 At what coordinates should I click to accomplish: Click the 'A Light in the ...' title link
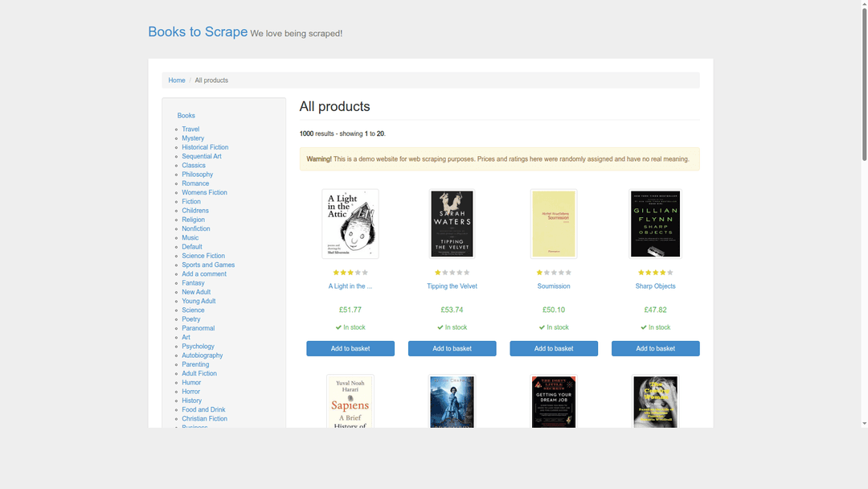(350, 286)
